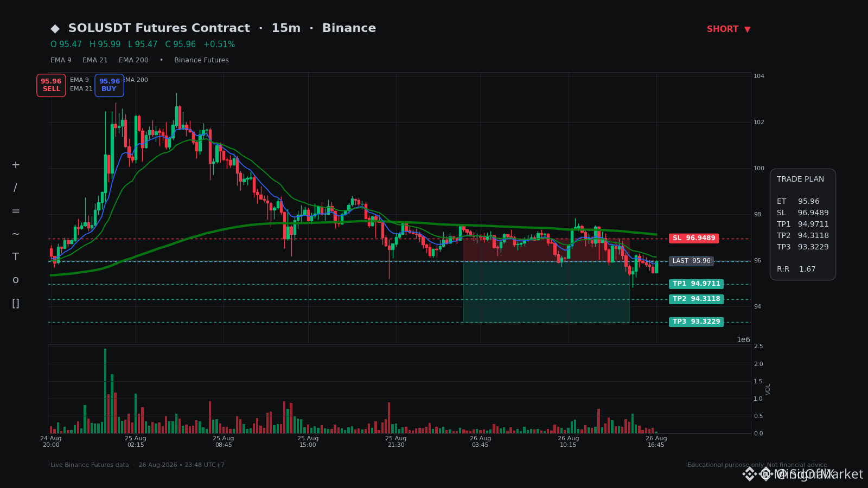Click the +0.51% change value
The height and width of the screenshot is (488, 868).
point(219,44)
